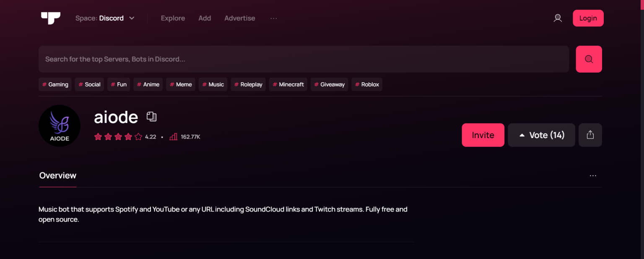The image size is (644, 259).
Task: Click the site logo icon
Action: coord(50,18)
